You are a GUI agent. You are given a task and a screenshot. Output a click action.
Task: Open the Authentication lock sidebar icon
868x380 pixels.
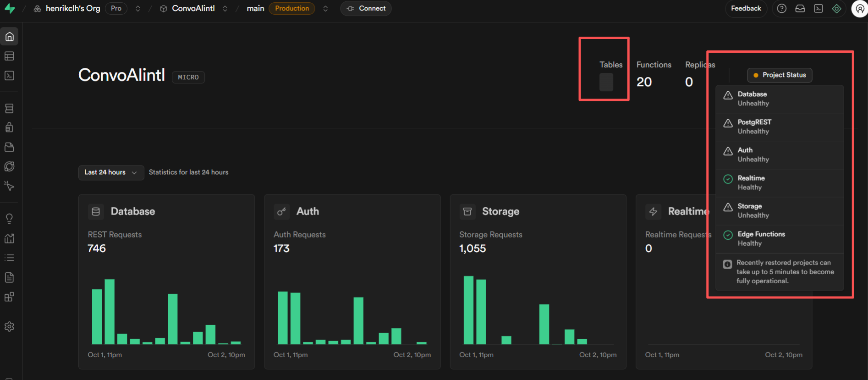(9, 127)
